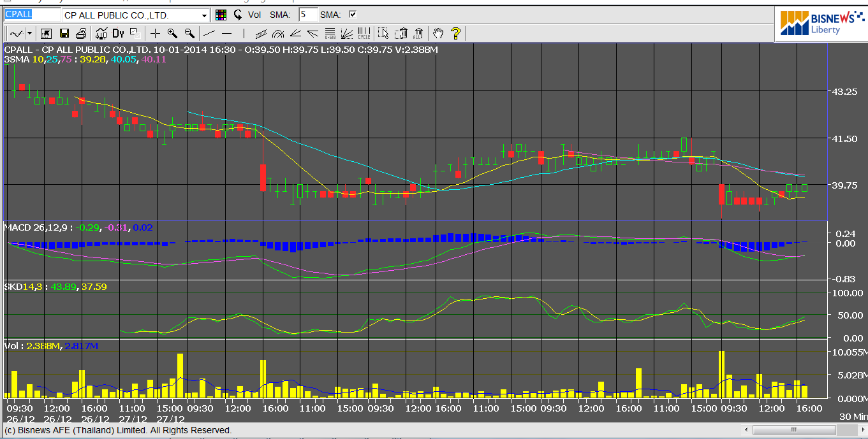Print the chart using the printer icon
The image size is (868, 439).
81,33
